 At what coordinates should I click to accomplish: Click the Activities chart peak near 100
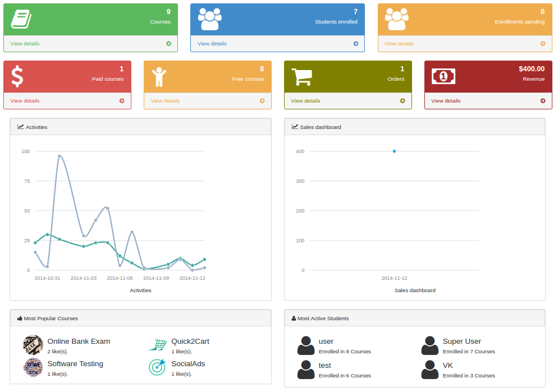point(59,156)
